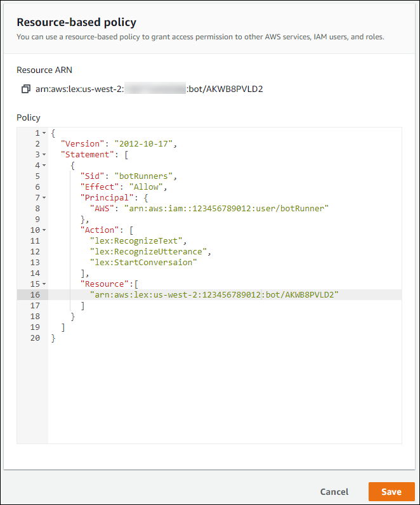Collapse the root JSON object on line 1
Image resolution: width=420 pixels, height=505 pixels.
pos(44,133)
